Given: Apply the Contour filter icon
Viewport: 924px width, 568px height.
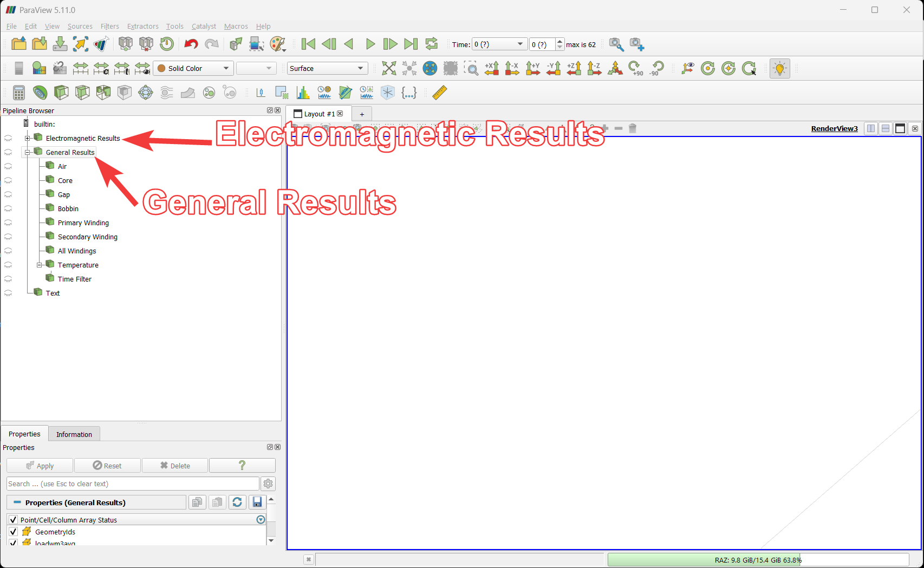Looking at the screenshot, I should point(40,93).
